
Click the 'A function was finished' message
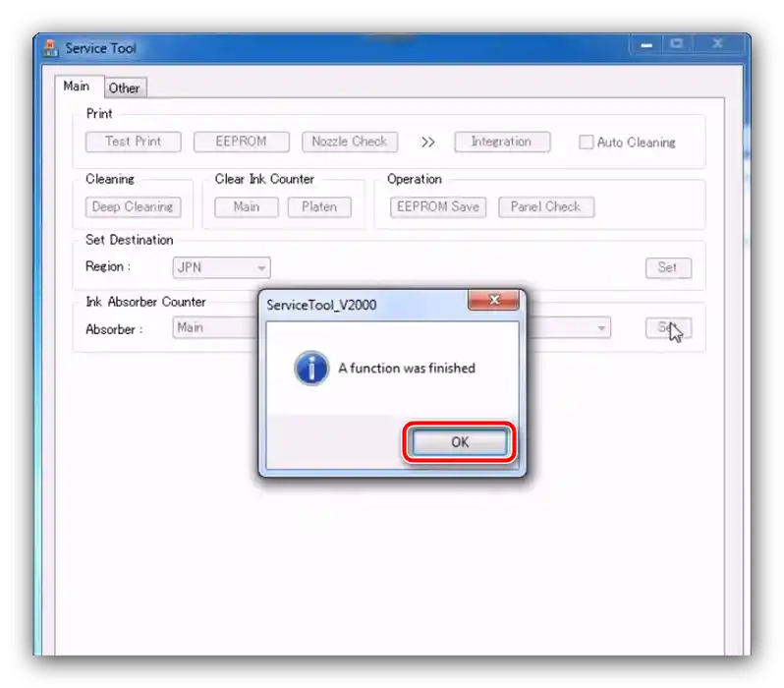point(407,369)
